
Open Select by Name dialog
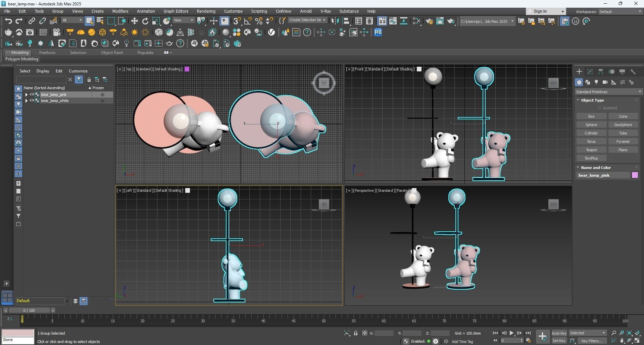pyautogui.click(x=100, y=21)
